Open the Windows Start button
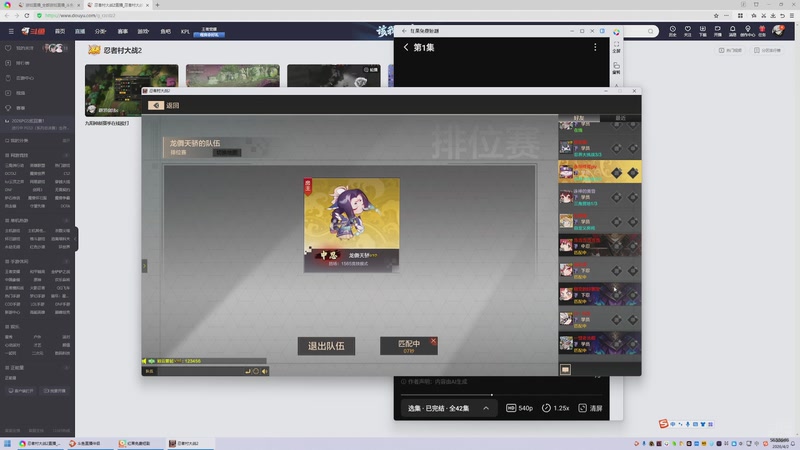Viewport: 800px width, 450px height. click(7, 443)
